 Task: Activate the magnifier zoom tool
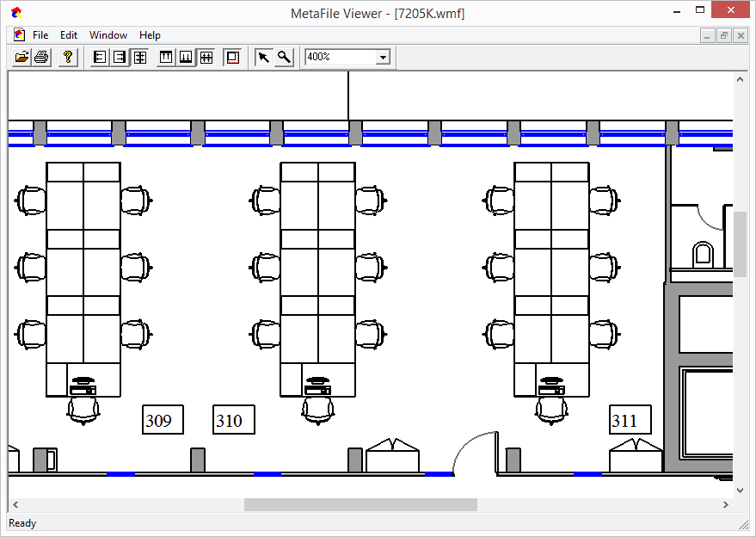(x=285, y=57)
